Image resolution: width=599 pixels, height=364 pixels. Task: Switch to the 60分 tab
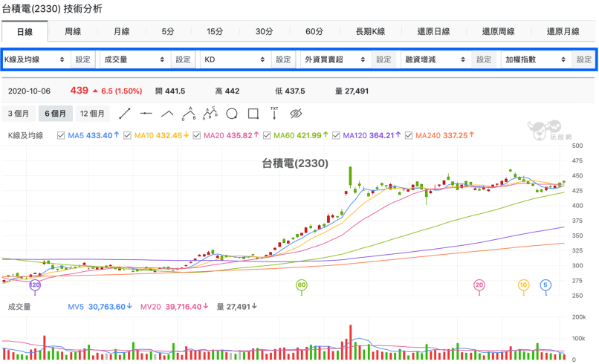point(314,31)
